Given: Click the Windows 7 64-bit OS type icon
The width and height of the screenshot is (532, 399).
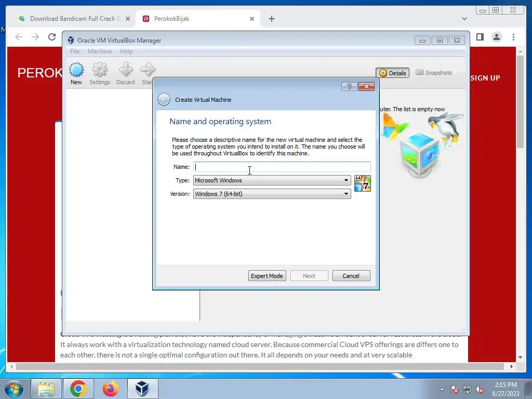Looking at the screenshot, I should click(362, 183).
